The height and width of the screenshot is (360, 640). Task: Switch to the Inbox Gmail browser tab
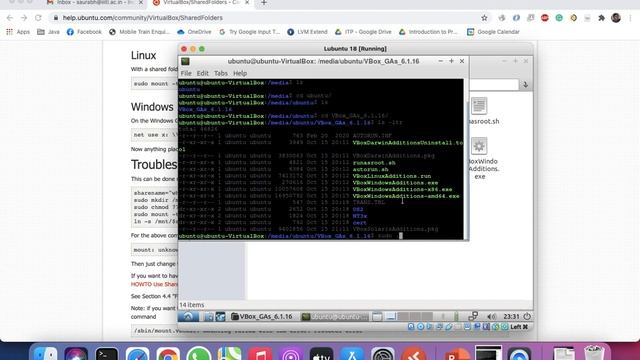pos(95,3)
